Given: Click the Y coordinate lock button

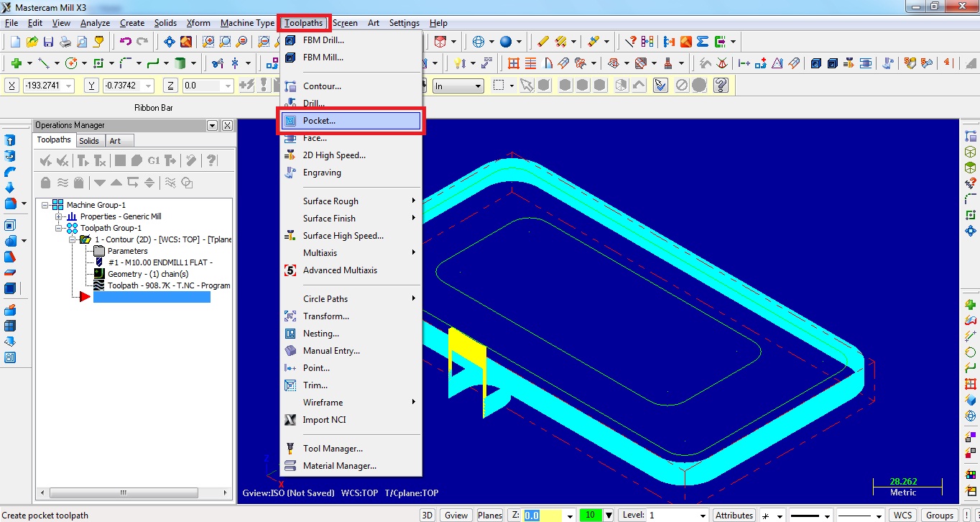Looking at the screenshot, I should 92,86.
